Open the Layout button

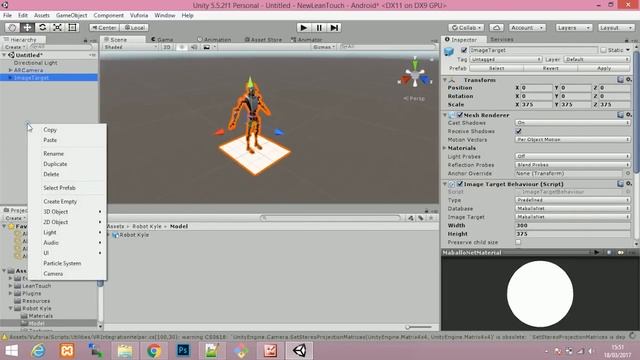pos(615,27)
